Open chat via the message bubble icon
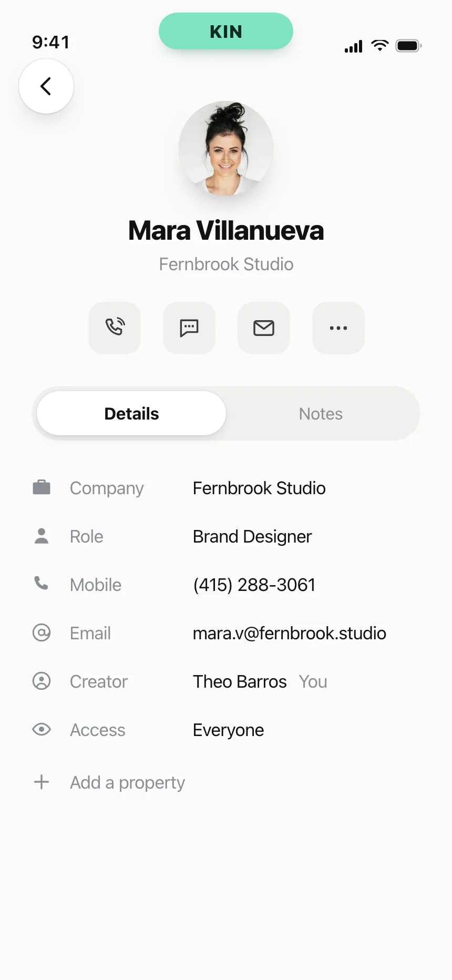 [189, 328]
